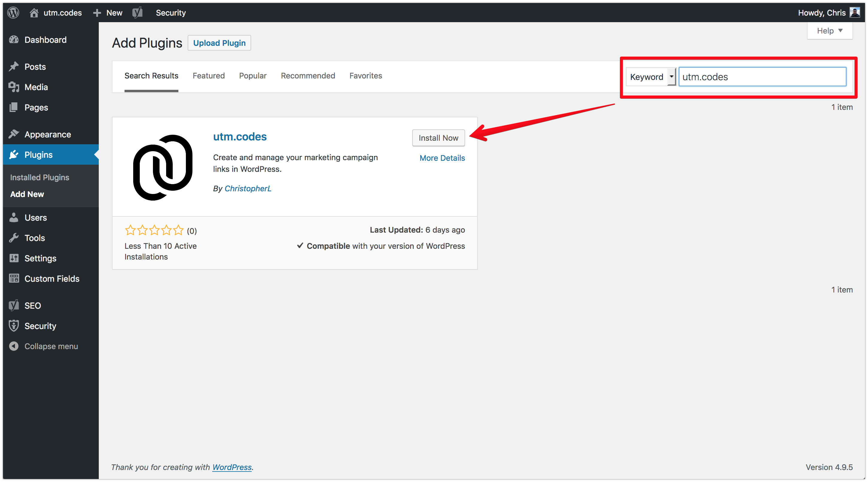Open Security via the shield icon
The image size is (868, 482).
(x=14, y=326)
